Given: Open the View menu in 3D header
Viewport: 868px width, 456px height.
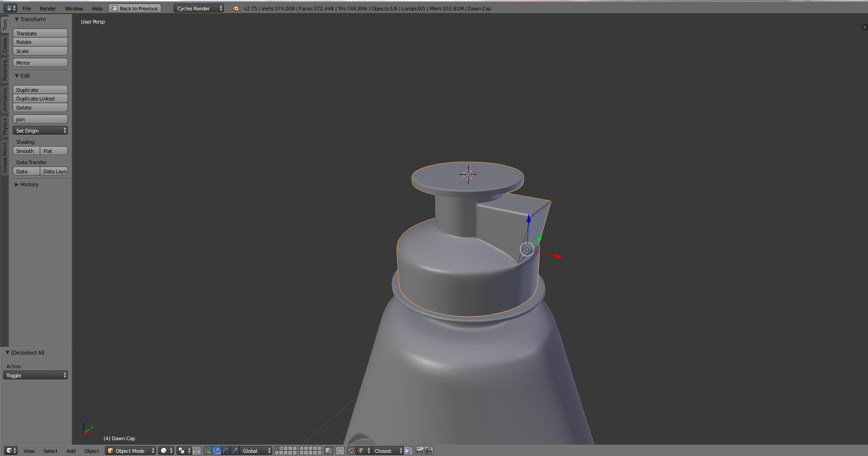Looking at the screenshot, I should (x=29, y=451).
